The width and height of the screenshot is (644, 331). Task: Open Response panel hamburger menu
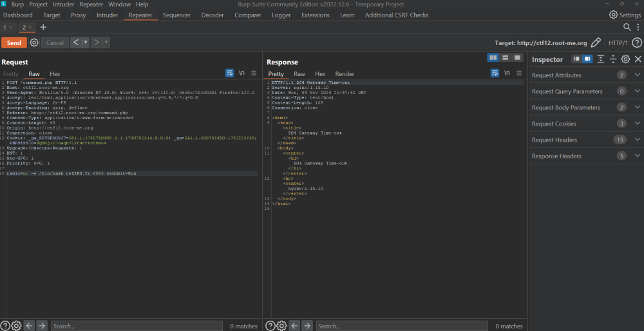[519, 73]
